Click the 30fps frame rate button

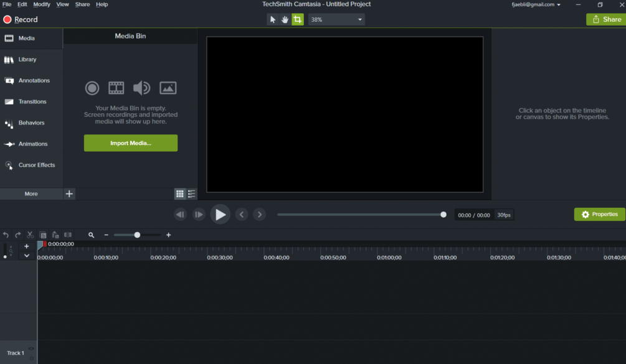[x=504, y=215]
